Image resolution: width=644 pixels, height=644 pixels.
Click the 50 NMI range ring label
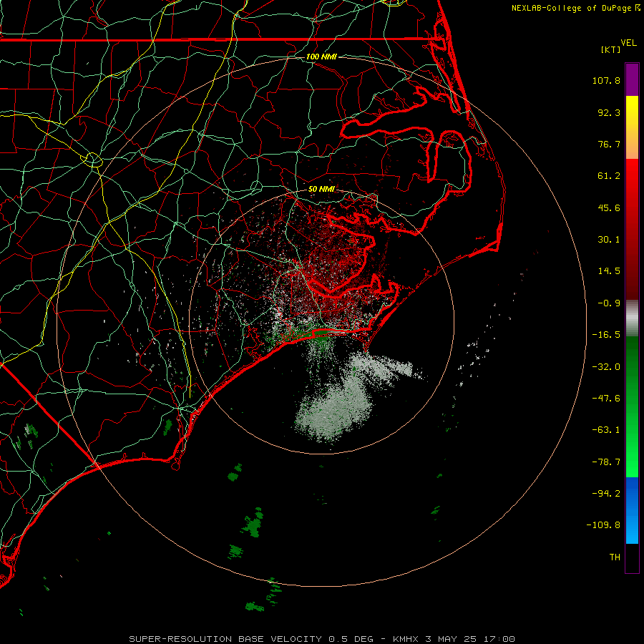click(321, 190)
